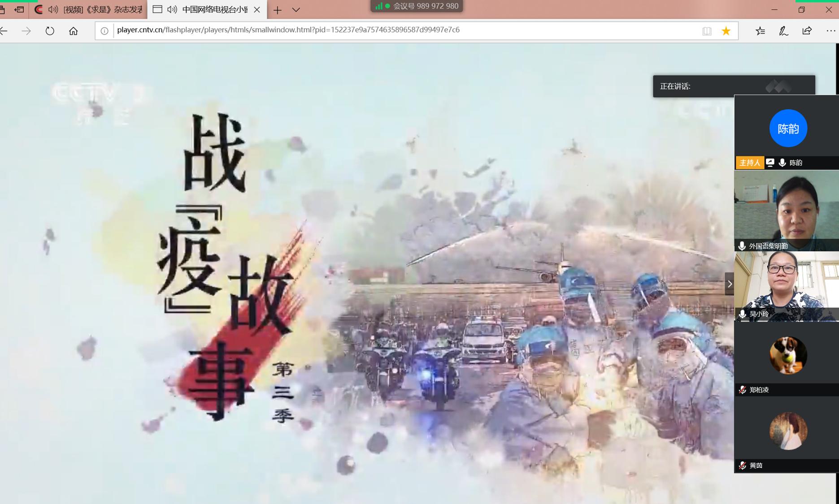Screen dimensions: 839x504
Task: Minimize the browser window
Action: [774, 9]
